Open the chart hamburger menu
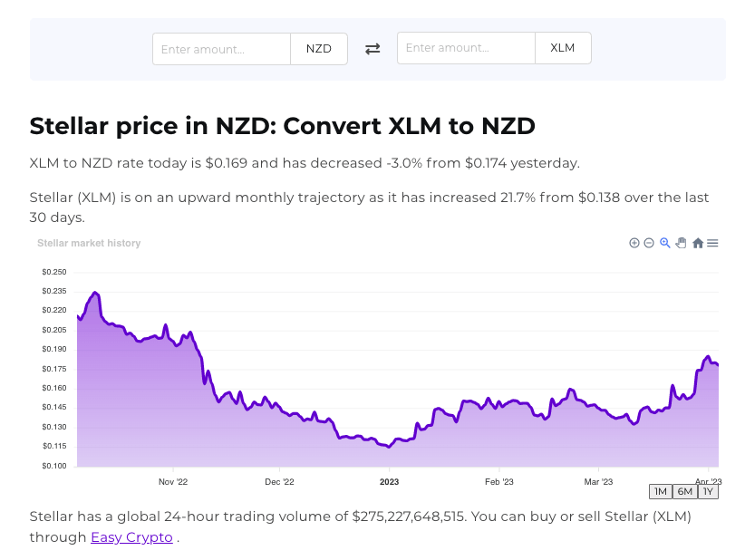Screen dimensions: 745x560 click(x=713, y=243)
